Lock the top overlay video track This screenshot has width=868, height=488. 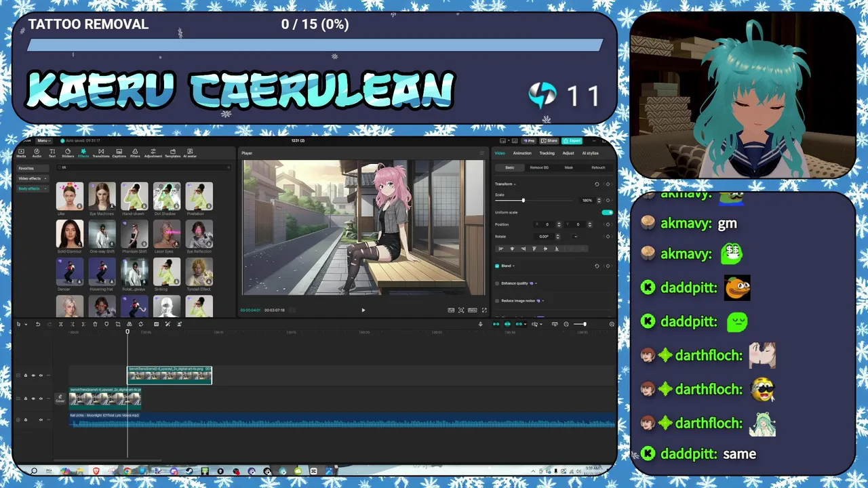coord(26,375)
